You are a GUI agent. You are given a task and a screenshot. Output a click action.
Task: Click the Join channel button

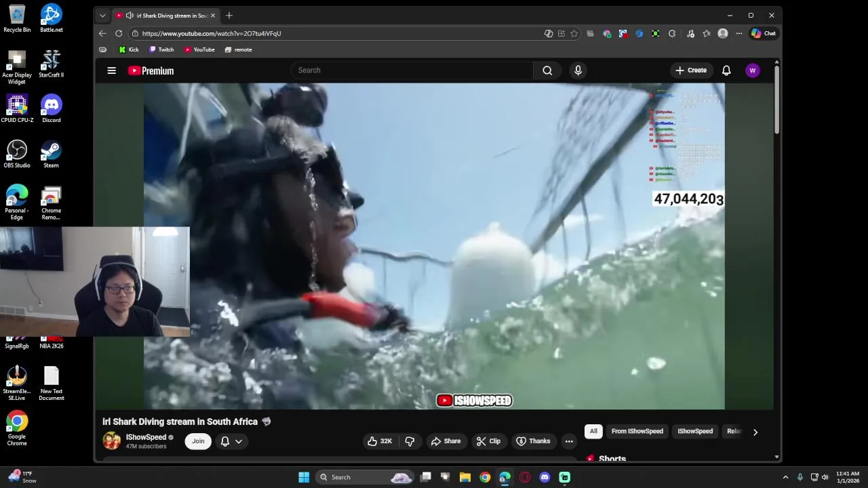pos(198,441)
